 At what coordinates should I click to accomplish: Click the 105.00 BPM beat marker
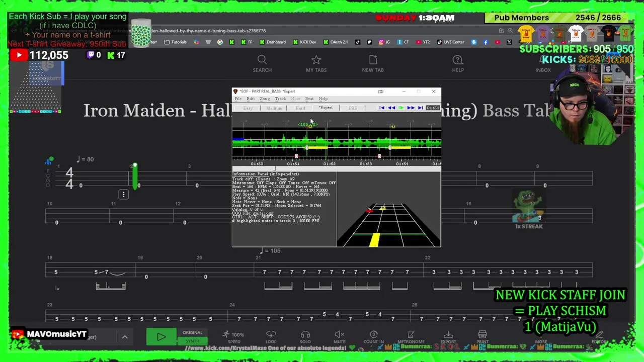click(x=307, y=124)
